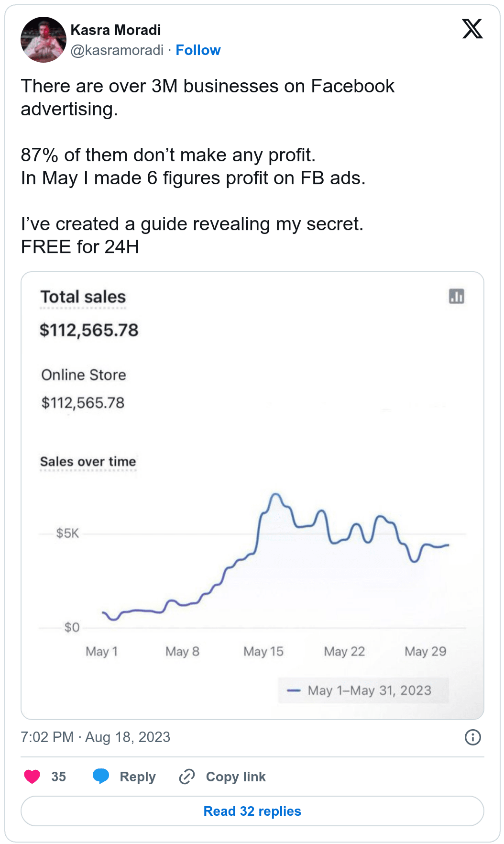The height and width of the screenshot is (844, 504).
Task: Click the Reply text label
Action: [x=138, y=777]
